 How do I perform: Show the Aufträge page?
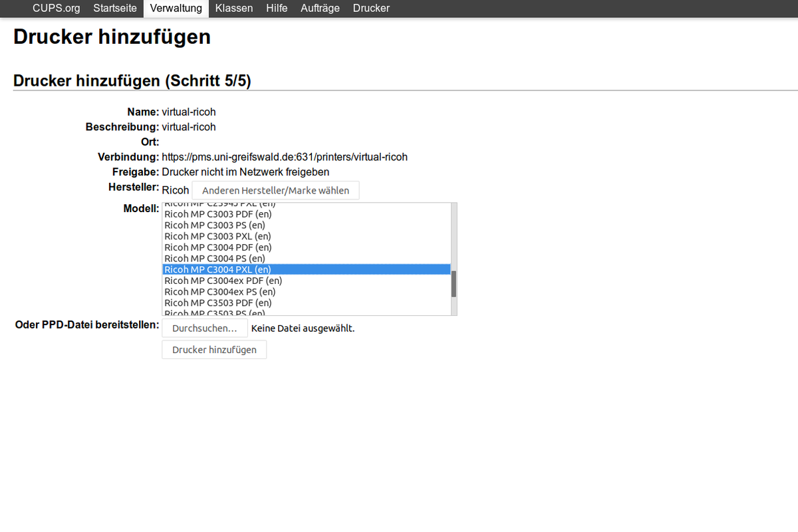point(320,9)
